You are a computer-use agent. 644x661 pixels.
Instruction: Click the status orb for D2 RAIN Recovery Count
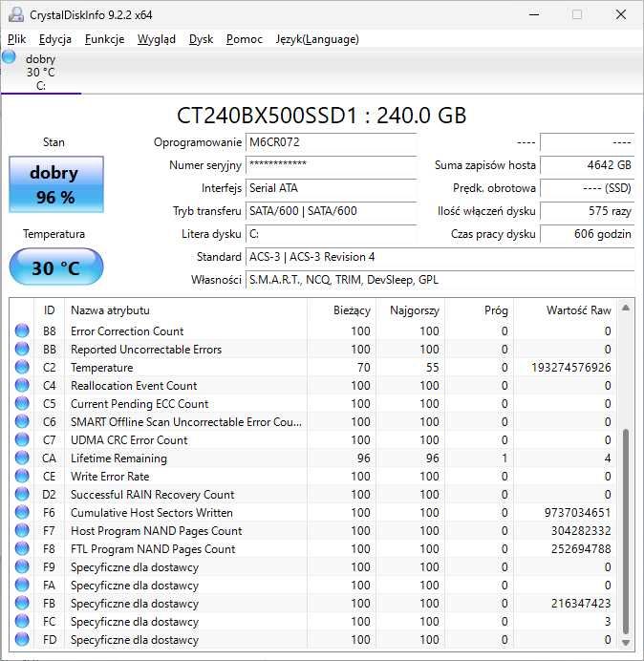click(22, 494)
